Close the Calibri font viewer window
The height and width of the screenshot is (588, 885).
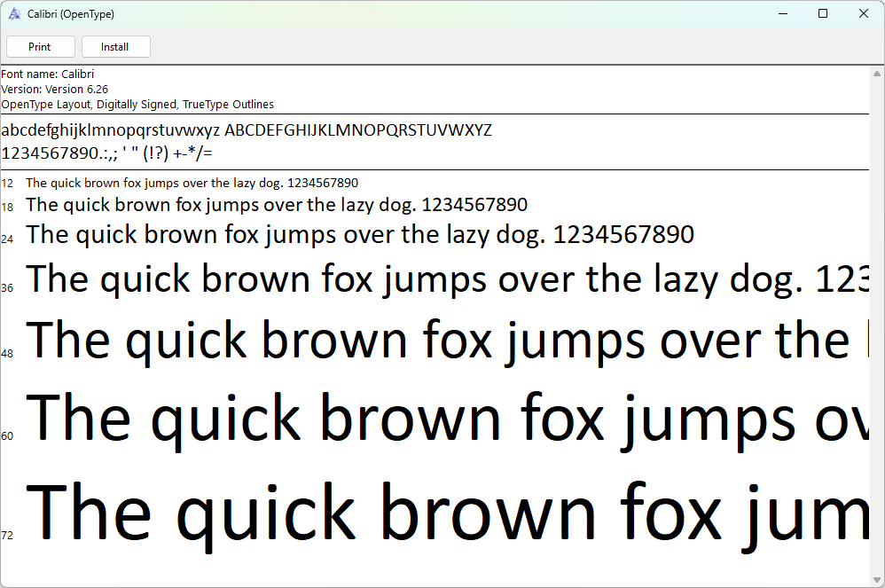coord(864,13)
